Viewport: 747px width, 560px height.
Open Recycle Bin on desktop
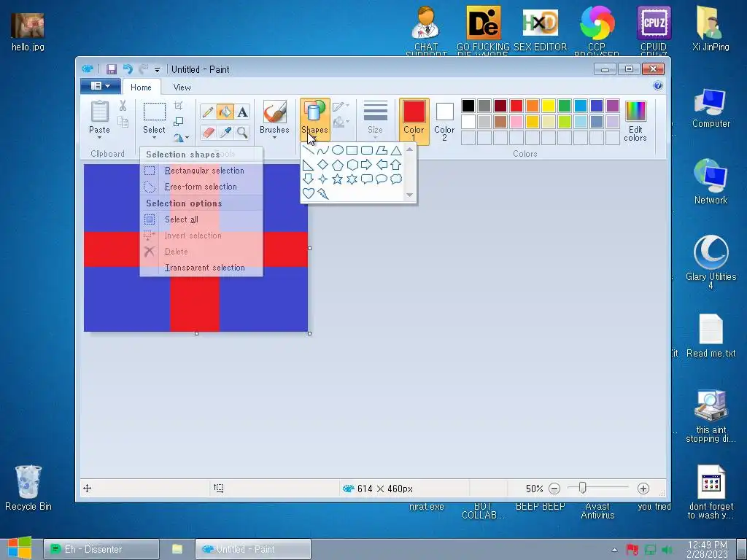(28, 488)
